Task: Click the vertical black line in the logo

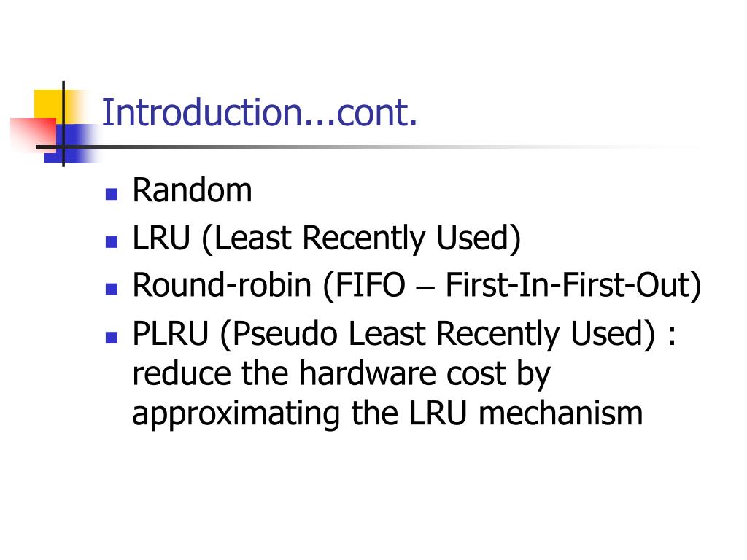Action: (63, 124)
